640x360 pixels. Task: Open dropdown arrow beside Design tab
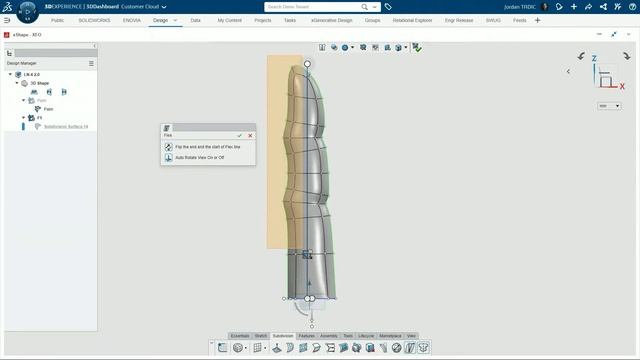(x=175, y=20)
